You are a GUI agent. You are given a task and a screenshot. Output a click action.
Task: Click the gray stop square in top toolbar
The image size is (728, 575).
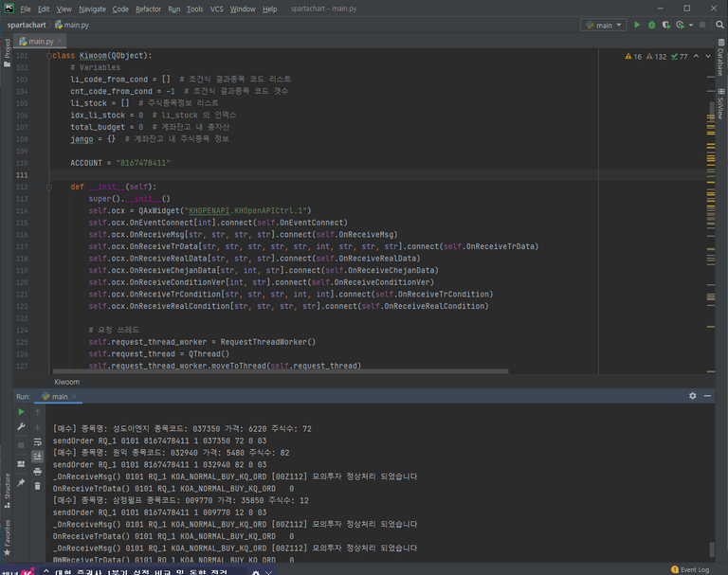[x=702, y=25]
